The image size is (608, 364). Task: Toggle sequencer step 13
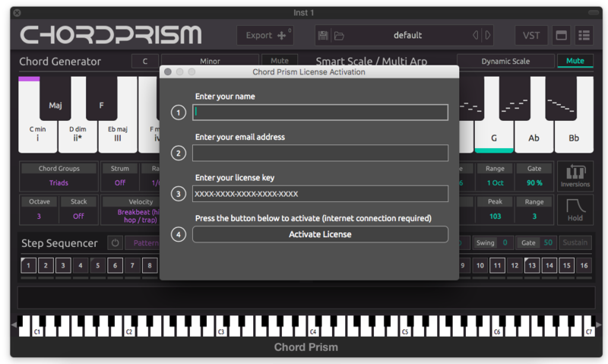click(x=531, y=265)
